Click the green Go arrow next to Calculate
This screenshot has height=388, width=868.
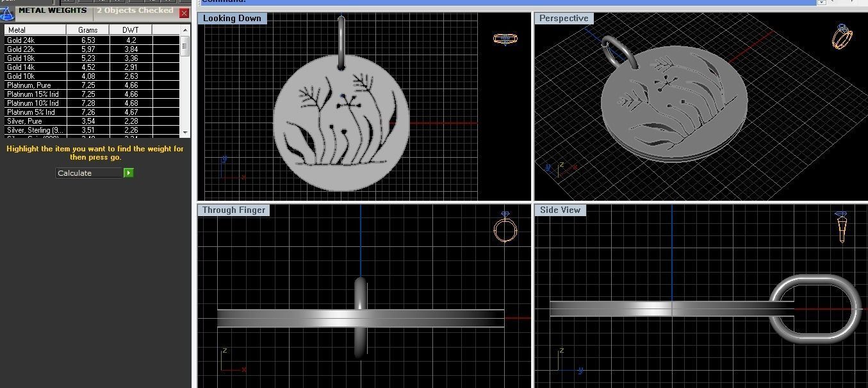129,173
